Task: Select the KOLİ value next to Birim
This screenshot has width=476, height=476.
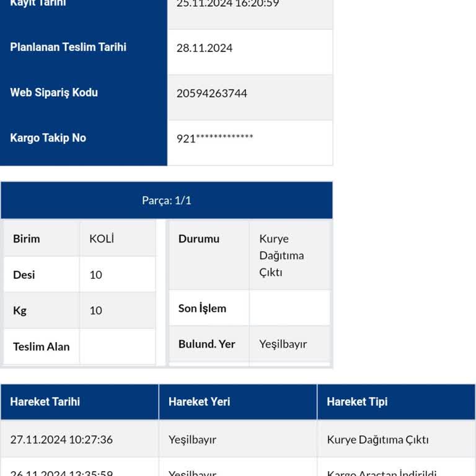Action: [x=102, y=239]
